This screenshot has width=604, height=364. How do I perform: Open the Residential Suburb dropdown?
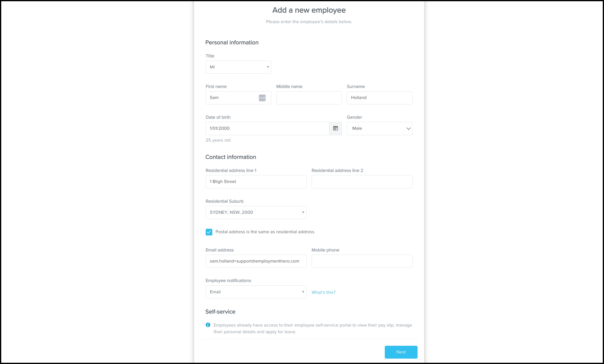(256, 212)
